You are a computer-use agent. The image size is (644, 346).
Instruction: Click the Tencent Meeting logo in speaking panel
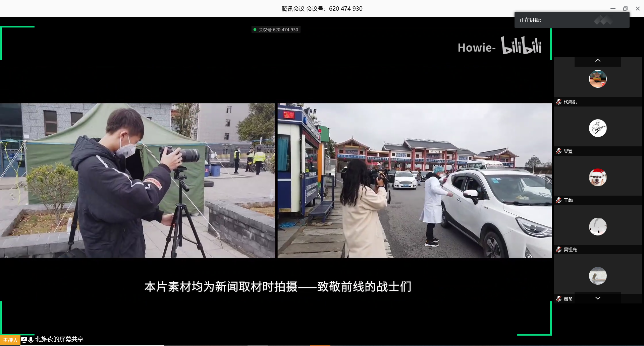[603, 20]
